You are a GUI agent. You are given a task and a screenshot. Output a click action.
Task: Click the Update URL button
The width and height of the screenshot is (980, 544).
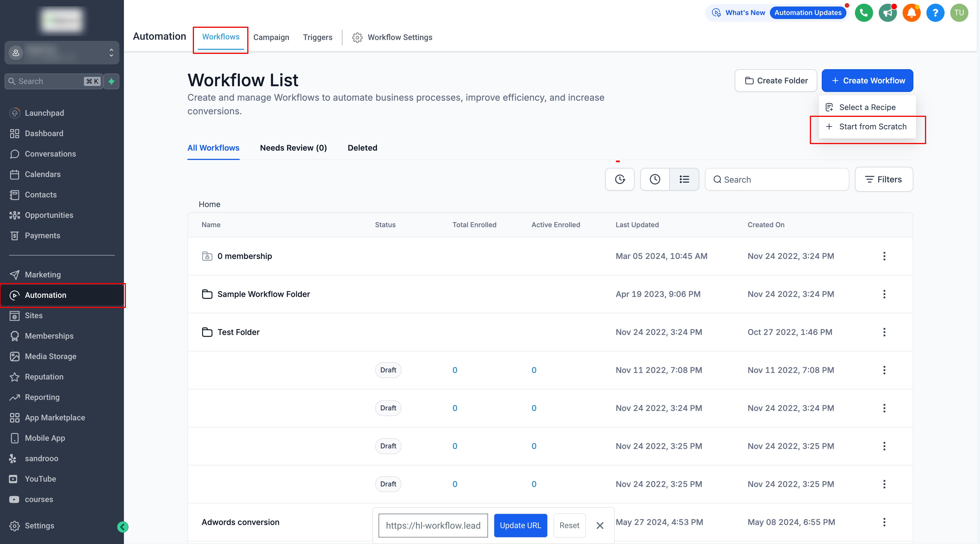520,525
